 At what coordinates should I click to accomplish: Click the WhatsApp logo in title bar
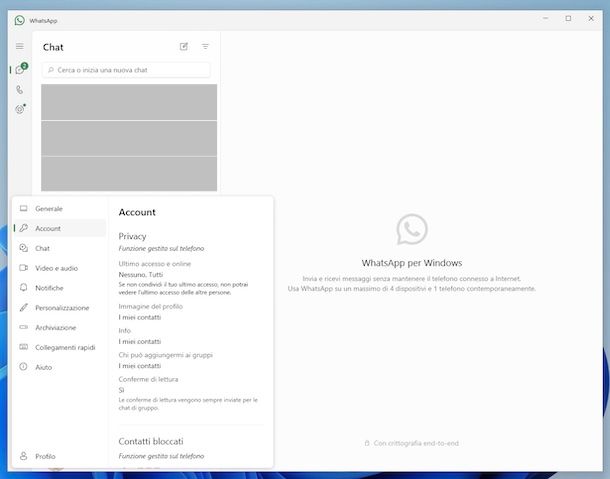[x=19, y=20]
